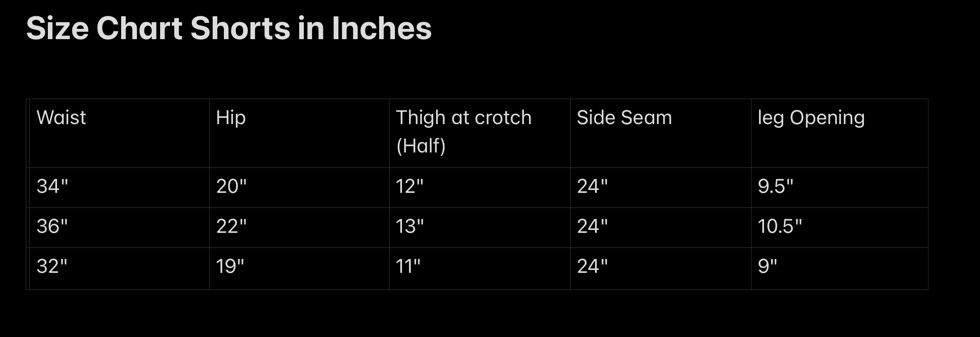Image resolution: width=980 pixels, height=337 pixels.
Task: Select the 19" hip cell
Action: 230,266
